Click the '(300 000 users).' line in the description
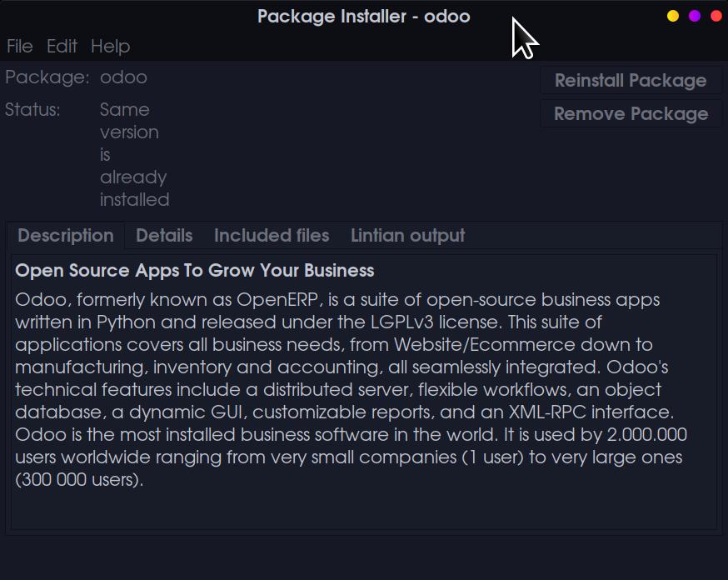728x580 pixels. pos(79,480)
